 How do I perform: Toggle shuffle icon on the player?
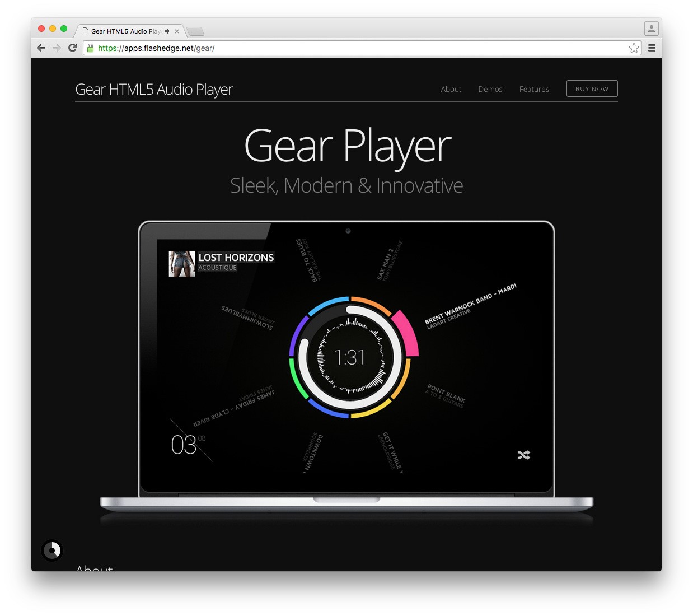point(523,455)
